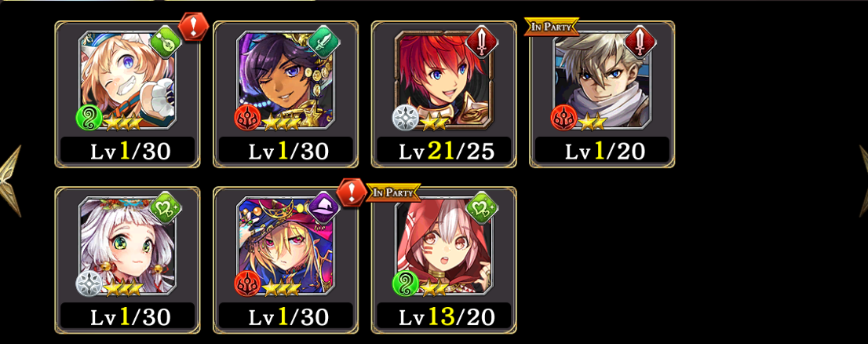Go to next page with right arrow

pyautogui.click(x=863, y=181)
